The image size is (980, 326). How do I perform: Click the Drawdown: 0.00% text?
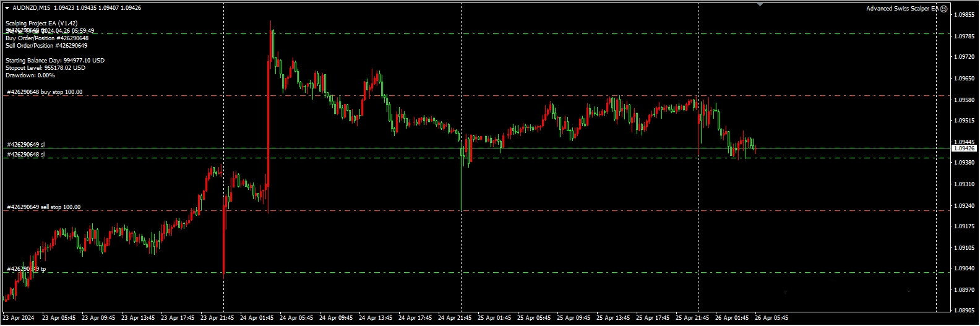(30, 75)
